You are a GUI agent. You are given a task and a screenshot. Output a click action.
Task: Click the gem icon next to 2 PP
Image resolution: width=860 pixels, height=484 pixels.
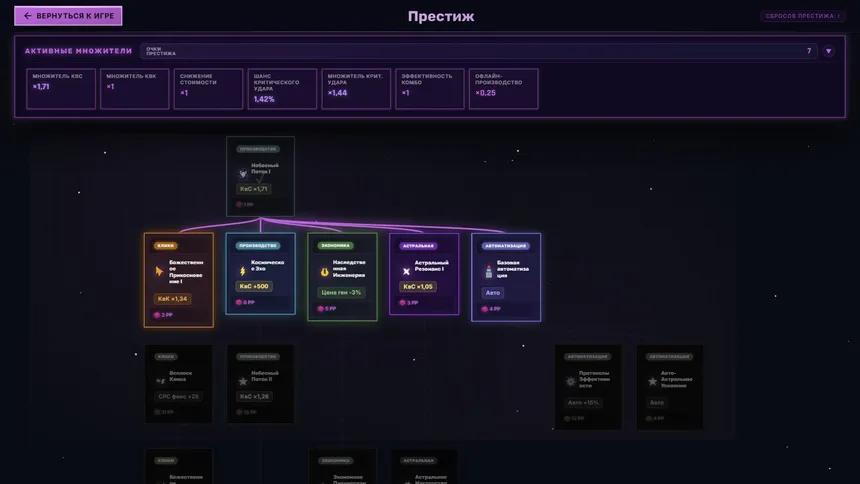tap(157, 315)
